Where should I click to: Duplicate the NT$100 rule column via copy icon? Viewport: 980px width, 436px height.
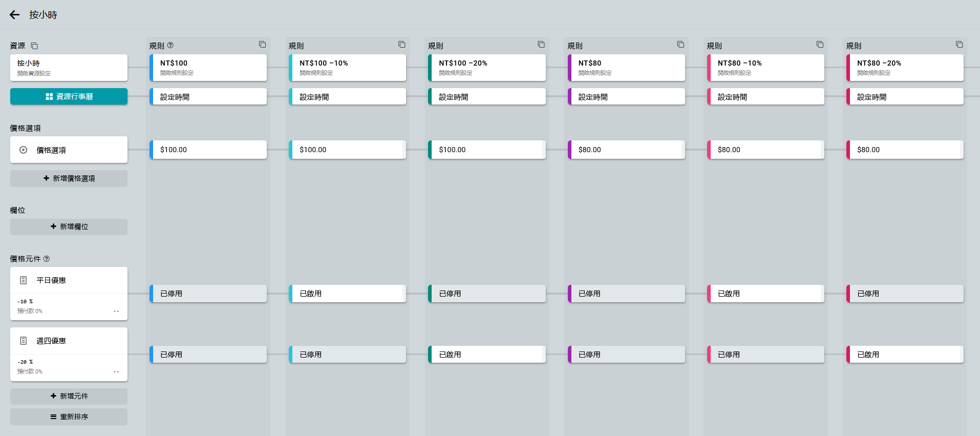tap(262, 45)
